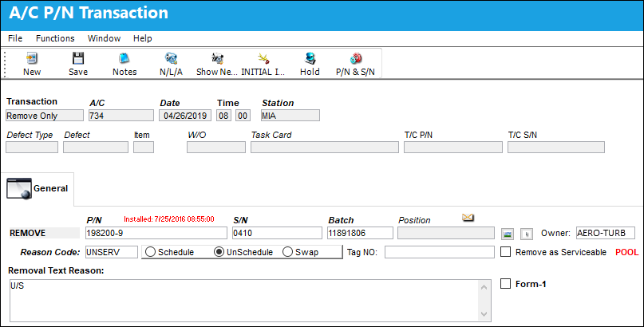The image size is (644, 327).
Task: Click the Date field 04/26/2019
Action: coord(185,116)
